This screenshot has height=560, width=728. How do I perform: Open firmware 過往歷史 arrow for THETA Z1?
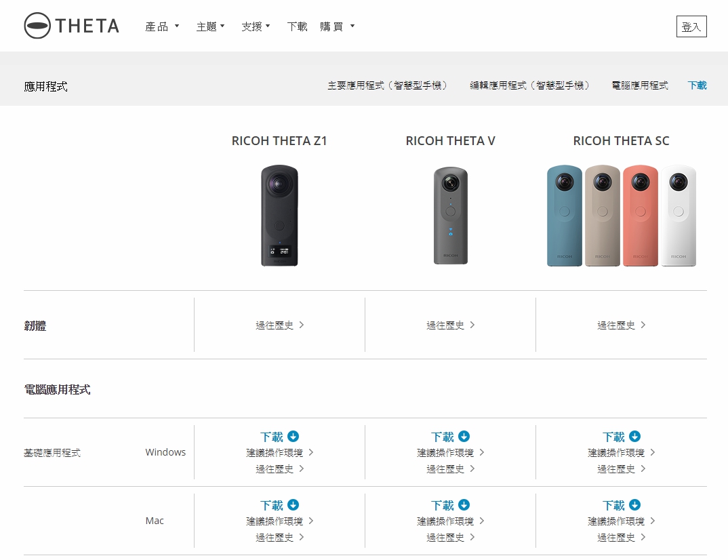pos(302,325)
